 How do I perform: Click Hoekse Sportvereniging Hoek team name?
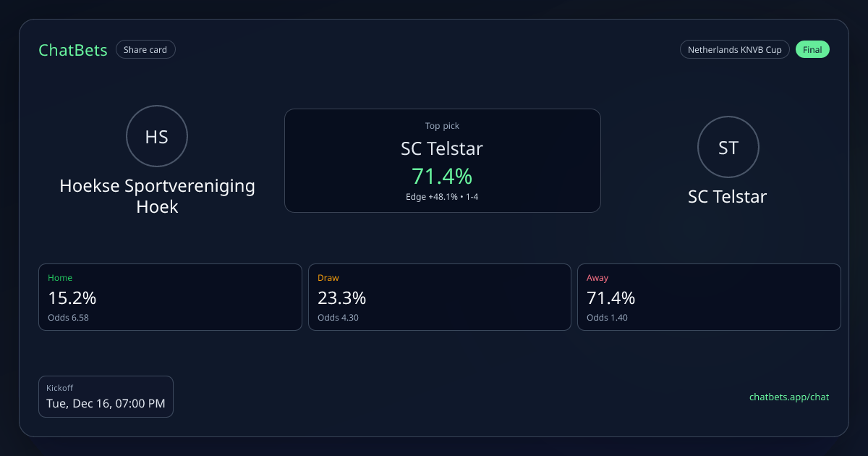click(x=157, y=196)
